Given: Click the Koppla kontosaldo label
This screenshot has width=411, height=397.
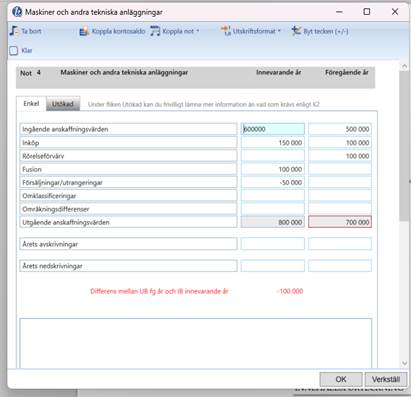Looking at the screenshot, I should pos(118,31).
